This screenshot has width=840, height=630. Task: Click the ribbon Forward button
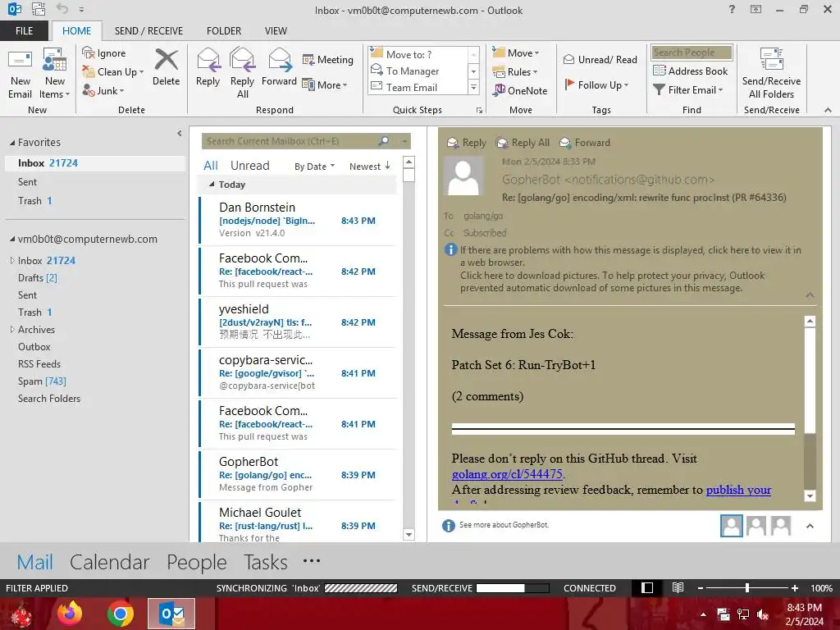pos(279,67)
